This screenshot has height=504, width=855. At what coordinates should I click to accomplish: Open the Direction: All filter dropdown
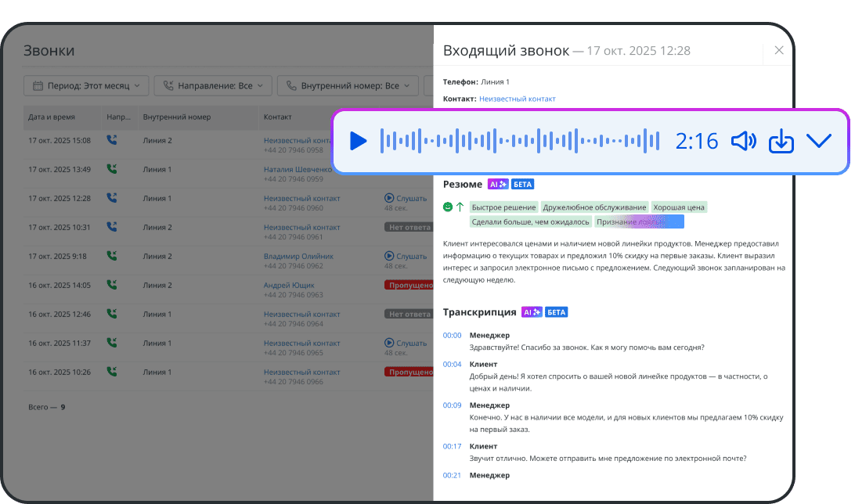(213, 85)
